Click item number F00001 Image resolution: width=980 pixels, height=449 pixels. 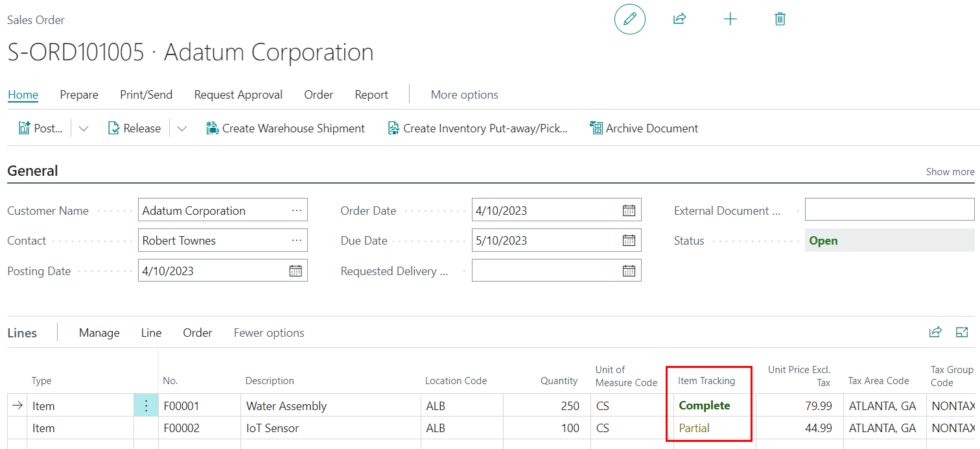click(x=181, y=406)
